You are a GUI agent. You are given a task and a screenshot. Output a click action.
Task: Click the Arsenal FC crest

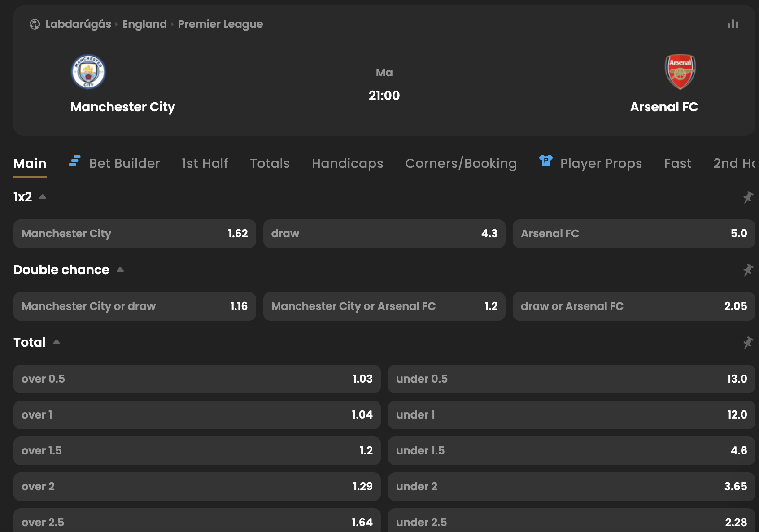click(x=680, y=72)
